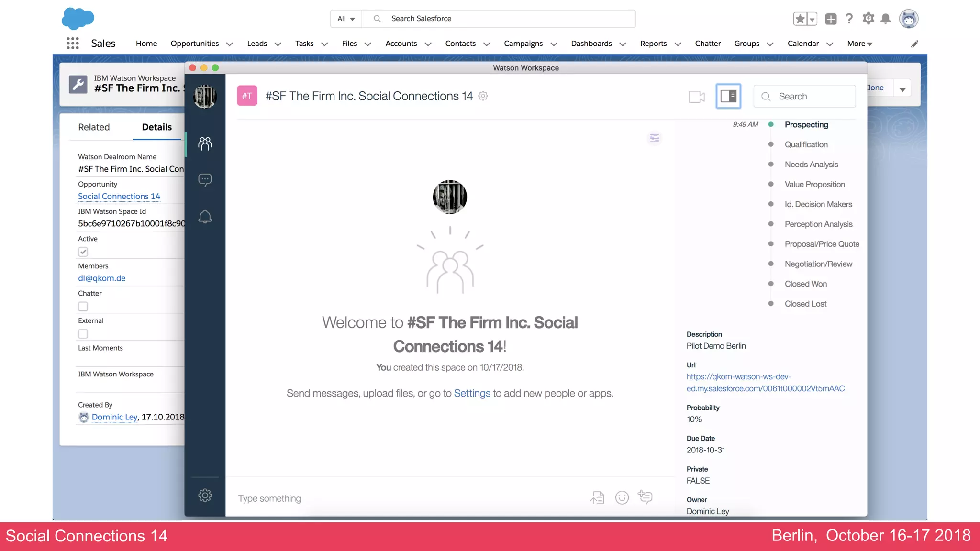Click the dl@qkom.de member link
Image resolution: width=980 pixels, height=551 pixels.
pos(102,278)
